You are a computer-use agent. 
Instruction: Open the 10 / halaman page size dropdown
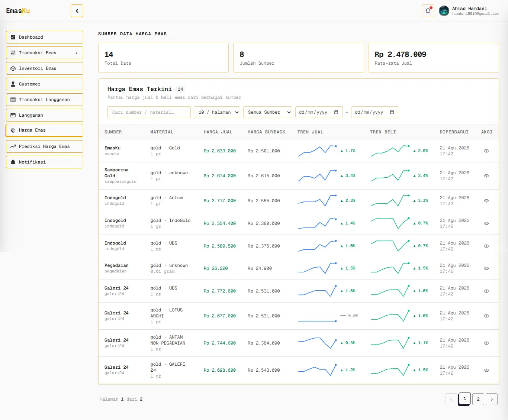pos(217,112)
